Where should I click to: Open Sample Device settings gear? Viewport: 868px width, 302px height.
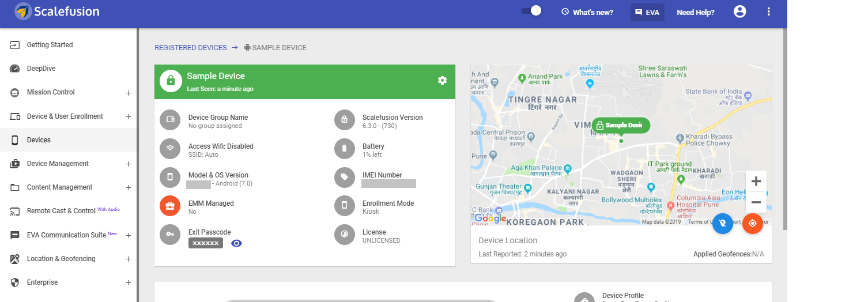pos(442,80)
